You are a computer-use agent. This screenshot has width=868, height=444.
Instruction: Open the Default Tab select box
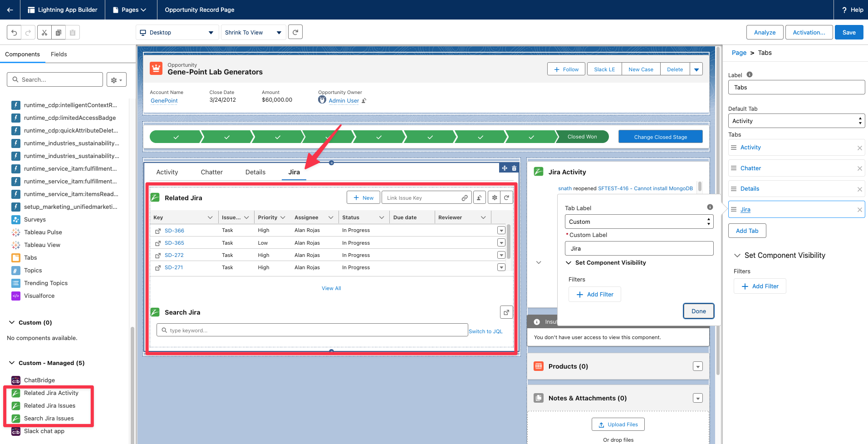796,121
